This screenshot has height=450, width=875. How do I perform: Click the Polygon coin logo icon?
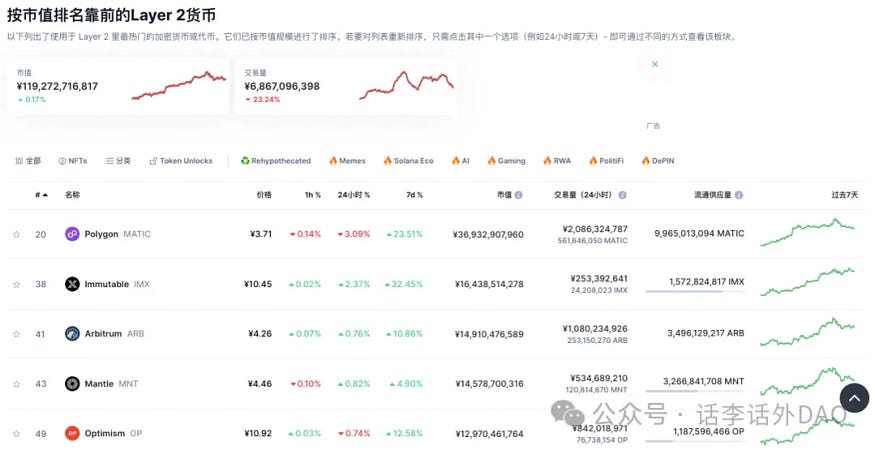(72, 234)
